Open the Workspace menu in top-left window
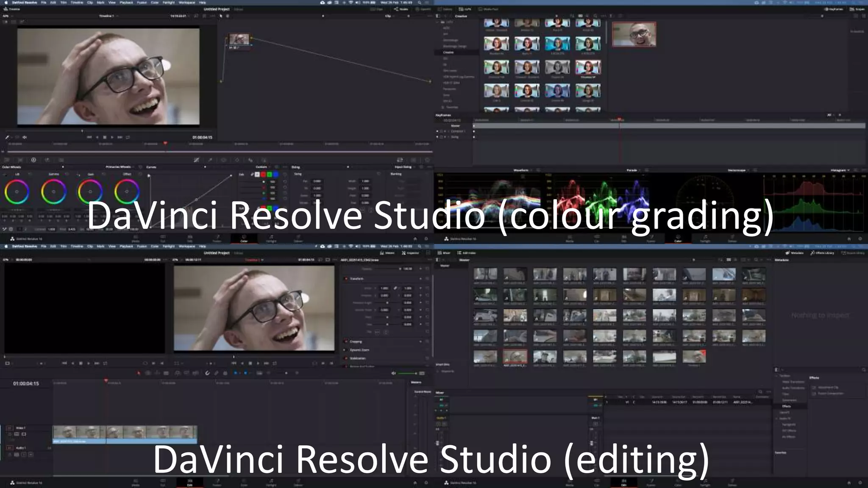This screenshot has width=868, height=488. coord(187,3)
